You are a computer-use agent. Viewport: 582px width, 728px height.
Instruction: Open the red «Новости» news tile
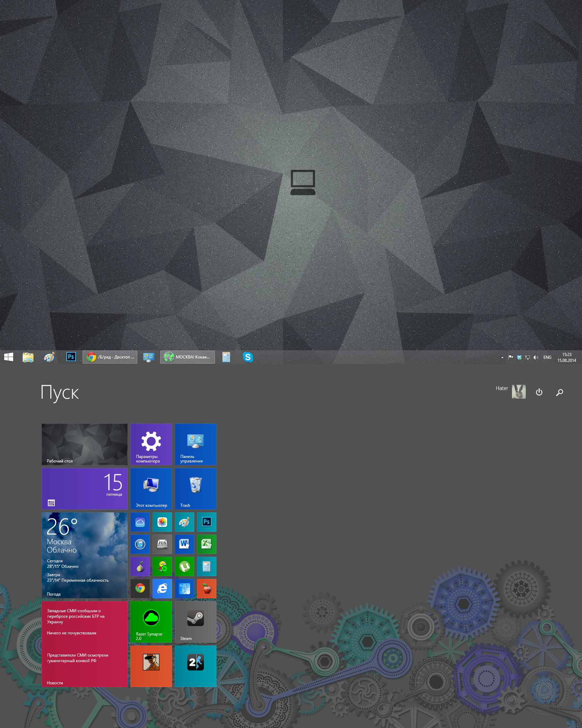pos(85,644)
